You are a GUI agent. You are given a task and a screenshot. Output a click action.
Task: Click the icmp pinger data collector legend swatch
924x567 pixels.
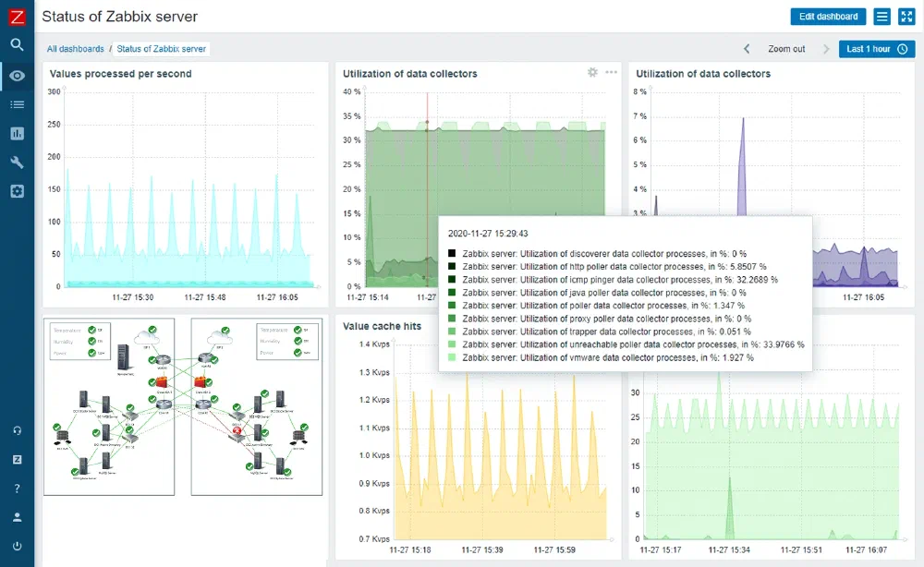[452, 279]
